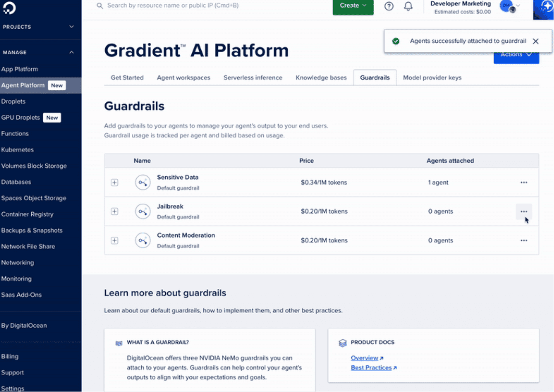This screenshot has width=554, height=392.
Task: Open the help question mark icon
Action: tap(389, 6)
